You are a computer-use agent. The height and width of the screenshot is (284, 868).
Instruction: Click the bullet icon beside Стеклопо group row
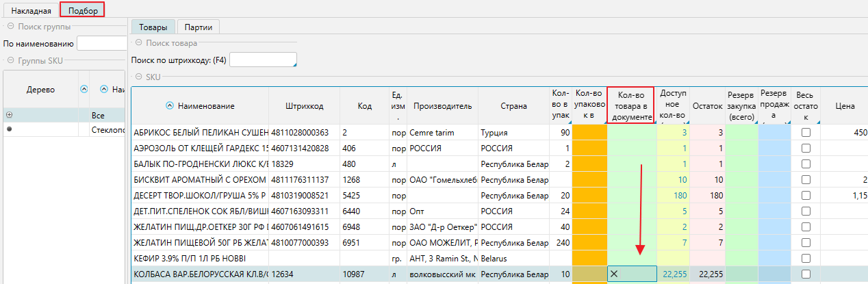point(9,129)
